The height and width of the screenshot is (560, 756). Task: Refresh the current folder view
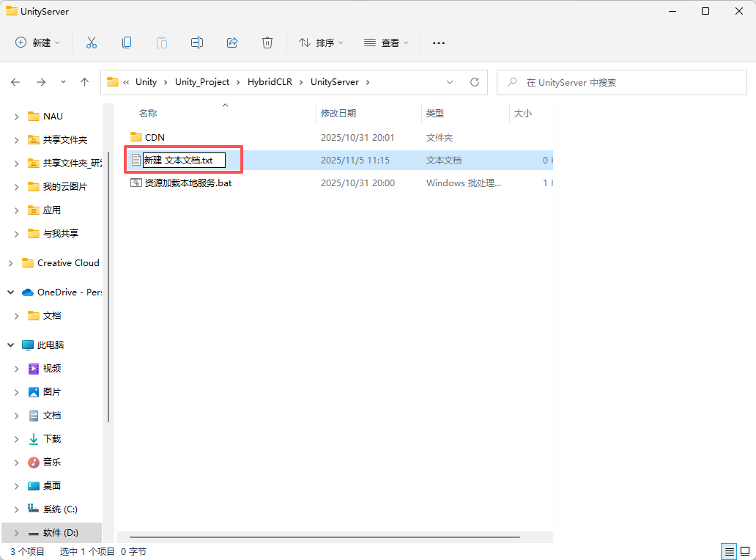tap(475, 83)
